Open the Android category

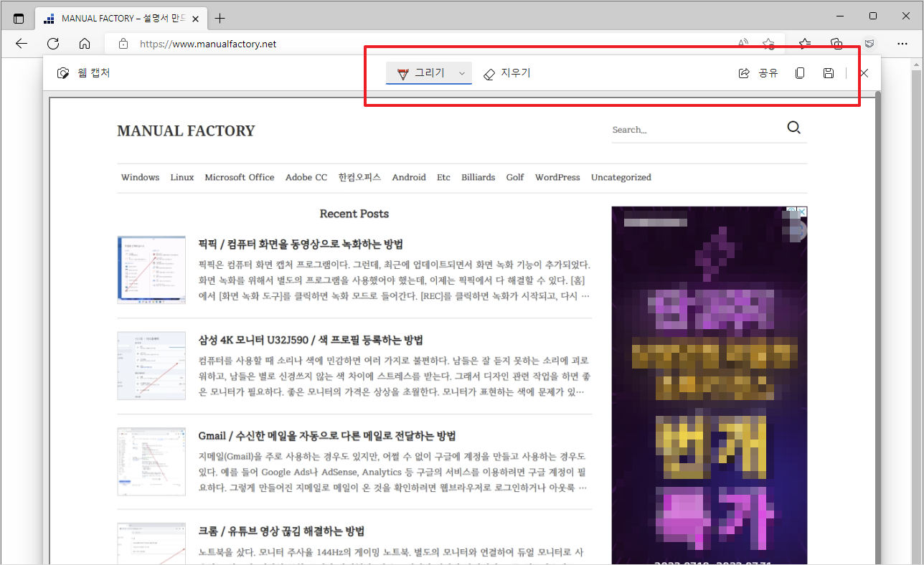409,177
